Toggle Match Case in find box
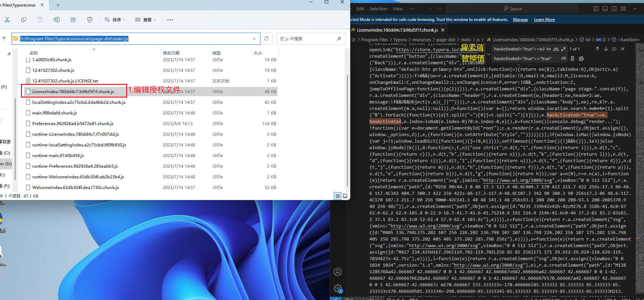Screen dimensions: 644x300 point(548,49)
